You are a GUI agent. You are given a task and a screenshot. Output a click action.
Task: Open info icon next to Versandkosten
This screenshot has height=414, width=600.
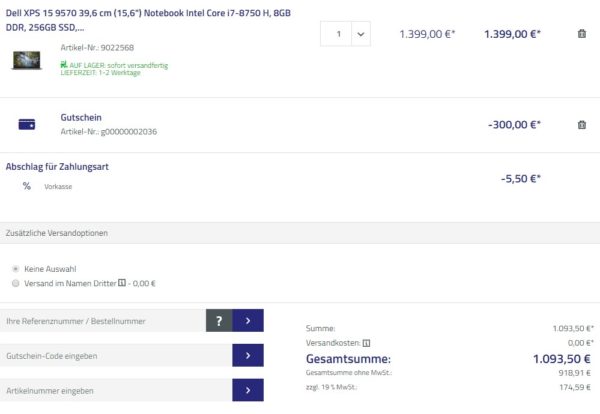[381, 342]
